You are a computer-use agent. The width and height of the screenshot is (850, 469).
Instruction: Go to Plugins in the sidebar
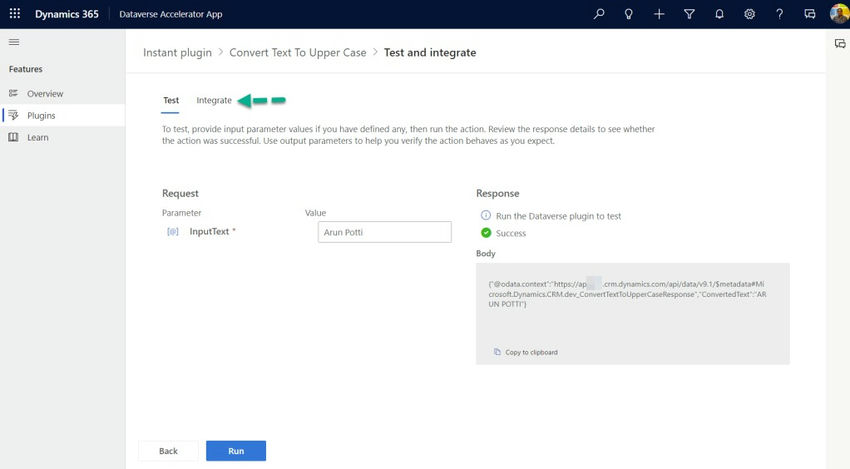(41, 115)
